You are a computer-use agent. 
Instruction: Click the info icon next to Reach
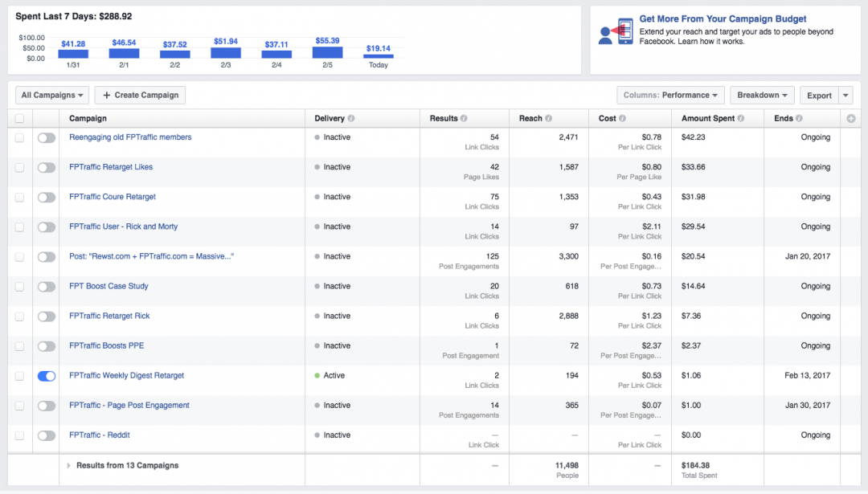tap(549, 119)
